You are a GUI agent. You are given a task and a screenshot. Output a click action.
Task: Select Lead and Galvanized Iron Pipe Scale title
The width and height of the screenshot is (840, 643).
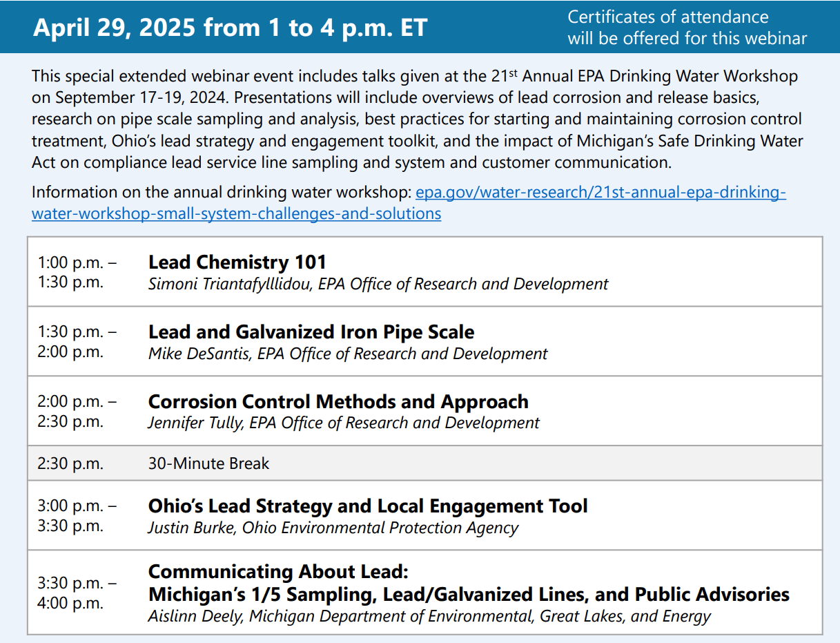(x=311, y=332)
